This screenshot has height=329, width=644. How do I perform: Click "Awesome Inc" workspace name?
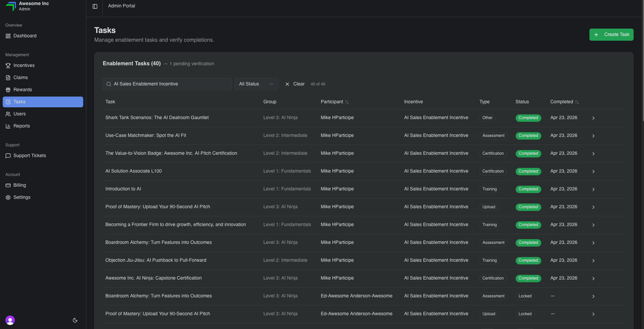coord(34,3)
